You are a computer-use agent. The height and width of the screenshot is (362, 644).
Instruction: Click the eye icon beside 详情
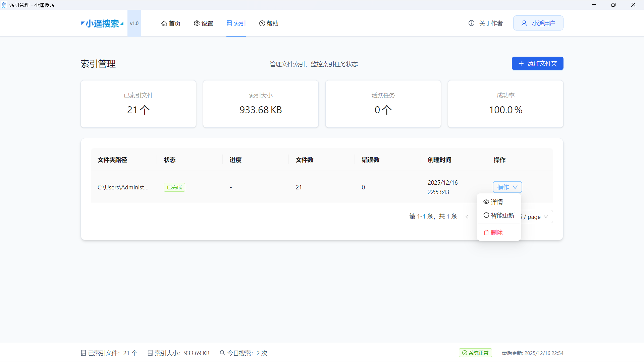click(x=486, y=202)
